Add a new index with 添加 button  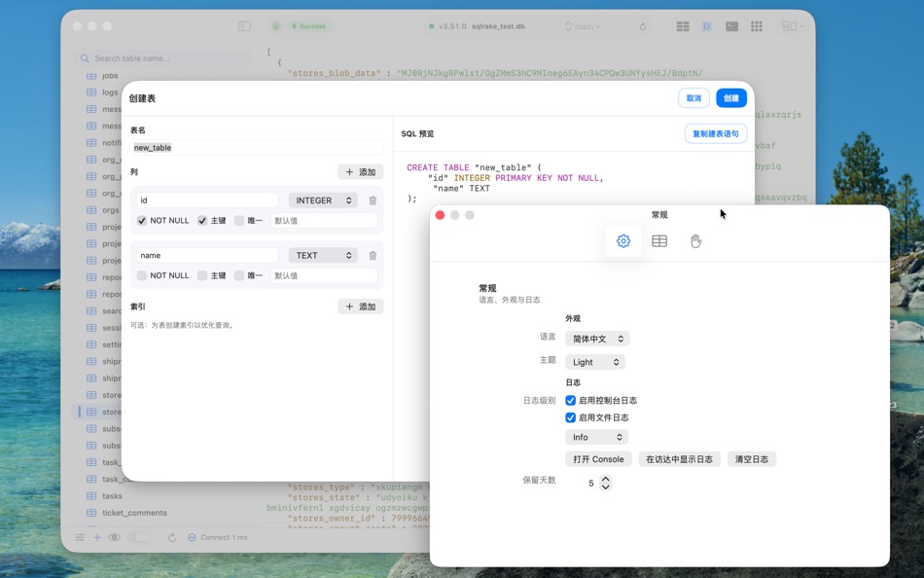click(360, 307)
